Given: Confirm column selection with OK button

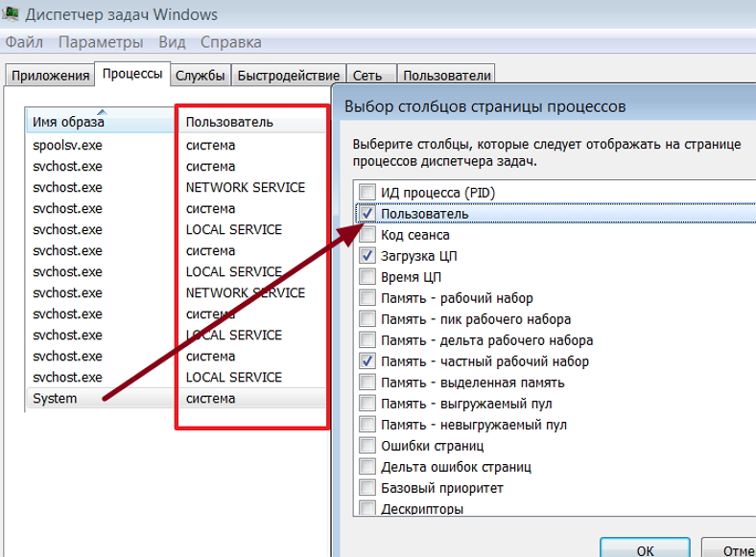Looking at the screenshot, I should pos(645,548).
